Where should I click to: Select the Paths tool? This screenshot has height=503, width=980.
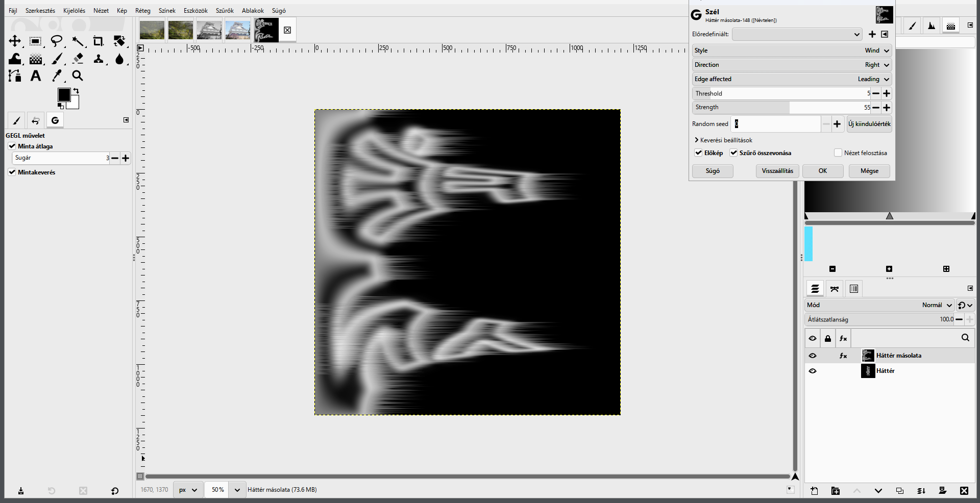point(15,76)
